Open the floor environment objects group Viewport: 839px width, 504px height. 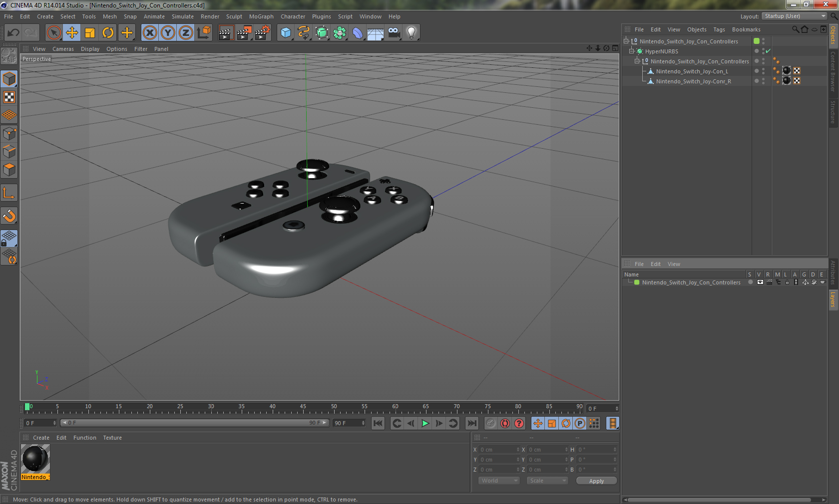point(376,33)
